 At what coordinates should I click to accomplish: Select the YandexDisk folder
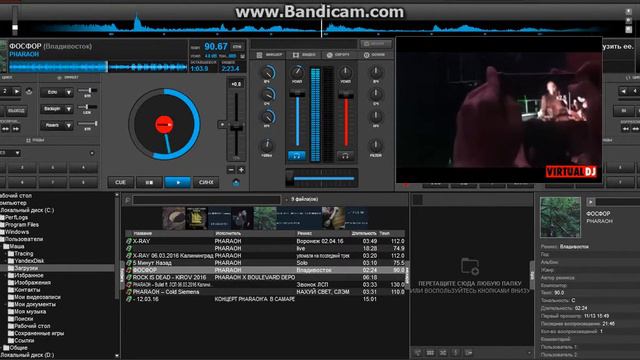tap(29, 261)
